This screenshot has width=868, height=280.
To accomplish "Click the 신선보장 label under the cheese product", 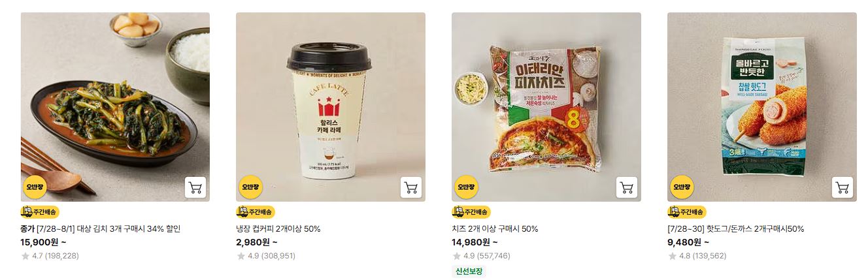I will coord(469,271).
